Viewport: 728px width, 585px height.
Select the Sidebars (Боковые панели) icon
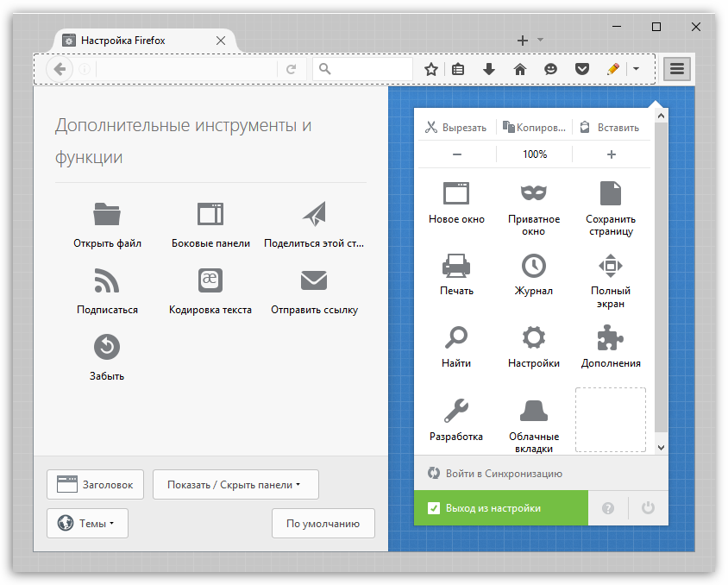pos(210,214)
